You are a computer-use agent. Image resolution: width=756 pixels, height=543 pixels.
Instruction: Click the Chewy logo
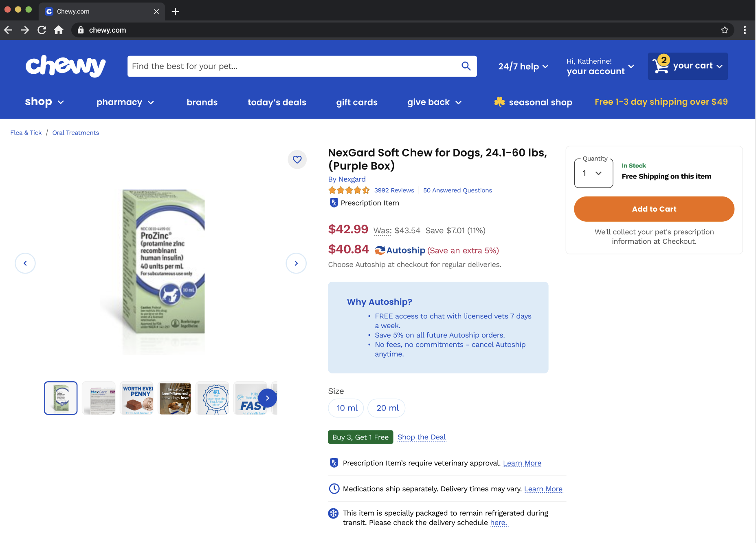(x=66, y=66)
